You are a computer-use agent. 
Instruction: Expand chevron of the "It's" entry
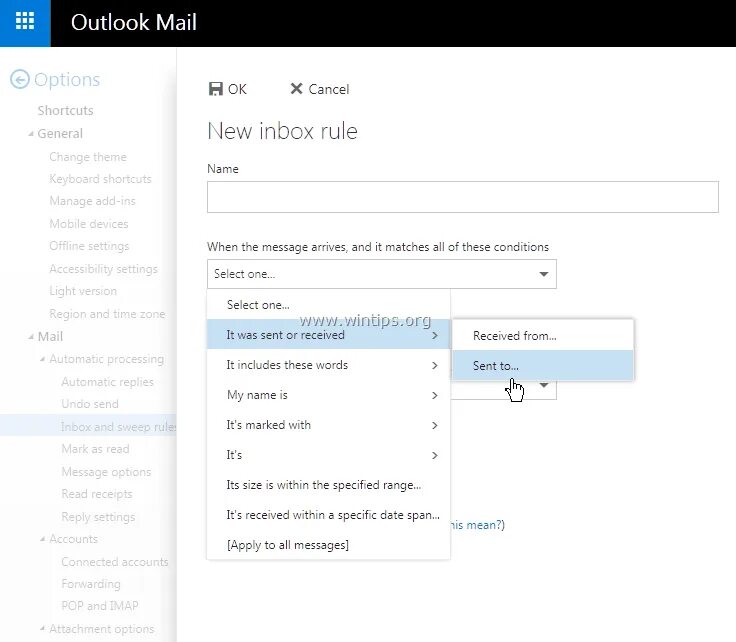pyautogui.click(x=435, y=455)
